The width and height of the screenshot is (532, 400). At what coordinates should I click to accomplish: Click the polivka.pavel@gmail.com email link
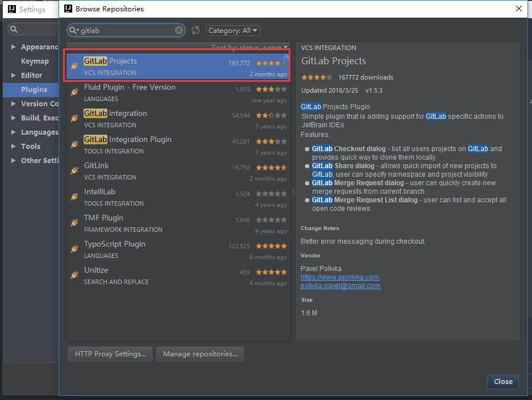coord(340,286)
